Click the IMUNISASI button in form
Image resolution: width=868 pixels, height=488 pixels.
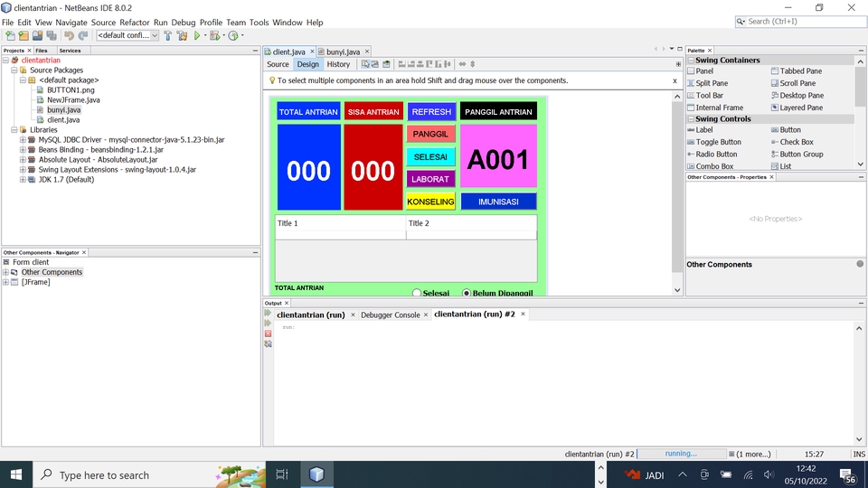point(498,202)
